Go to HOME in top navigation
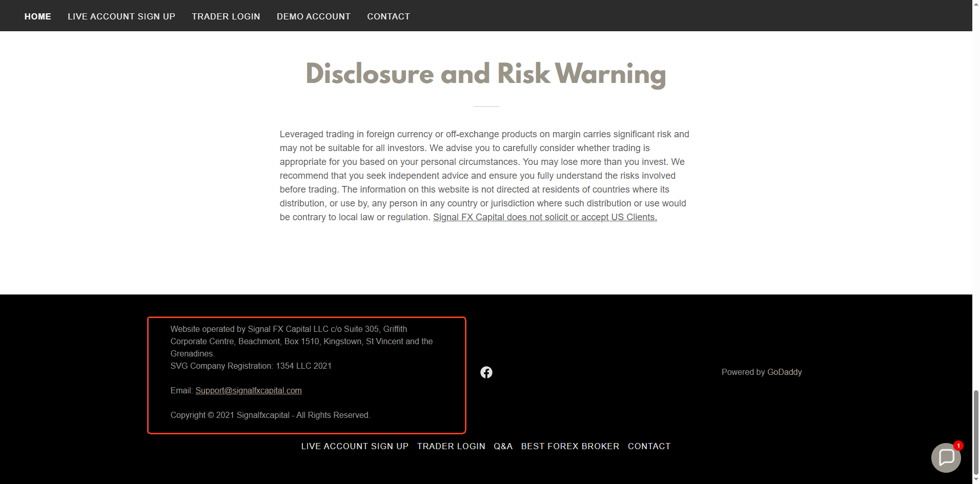The width and height of the screenshot is (980, 484). point(37,16)
